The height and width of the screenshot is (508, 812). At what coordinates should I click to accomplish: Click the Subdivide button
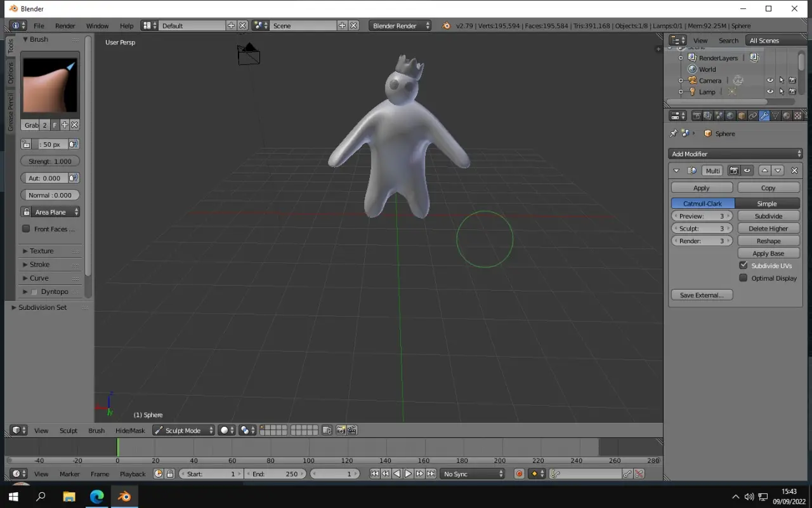point(768,216)
